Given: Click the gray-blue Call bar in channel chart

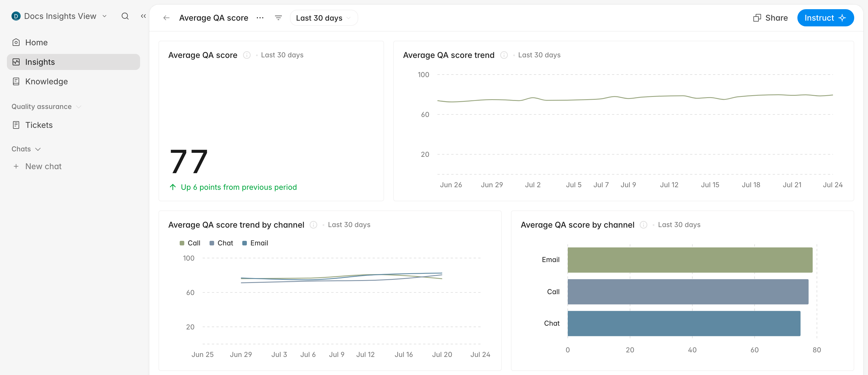Looking at the screenshot, I should (x=688, y=292).
